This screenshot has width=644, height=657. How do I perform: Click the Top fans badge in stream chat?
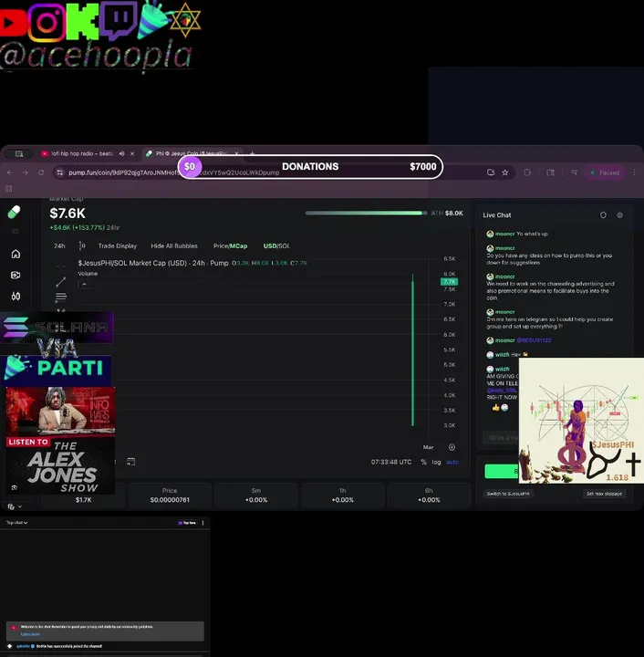[x=187, y=523]
